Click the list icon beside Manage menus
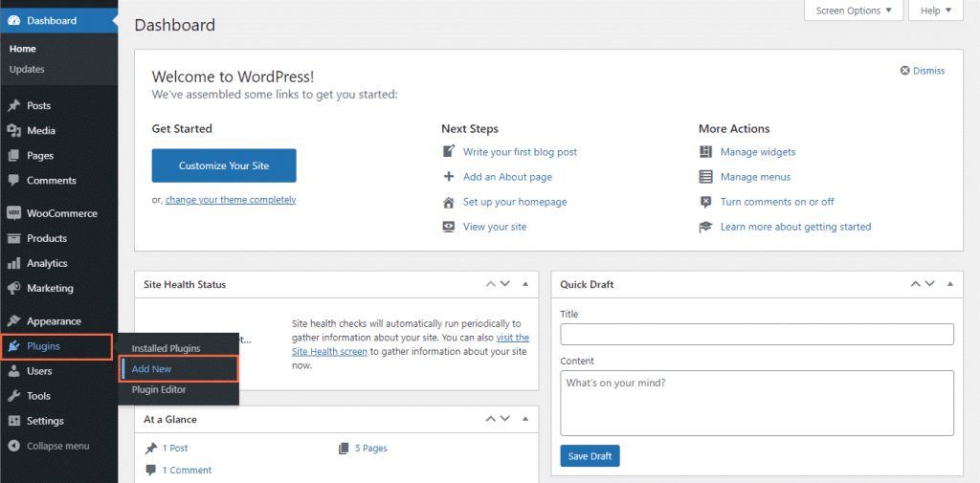The image size is (980, 483). point(705,177)
